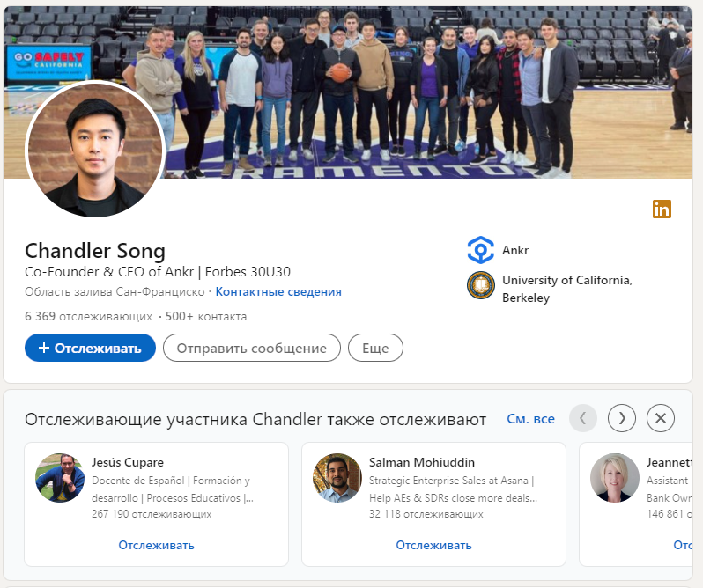The height and width of the screenshot is (588, 703).
Task: Open Контактные сведения contact info link
Action: tap(278, 291)
